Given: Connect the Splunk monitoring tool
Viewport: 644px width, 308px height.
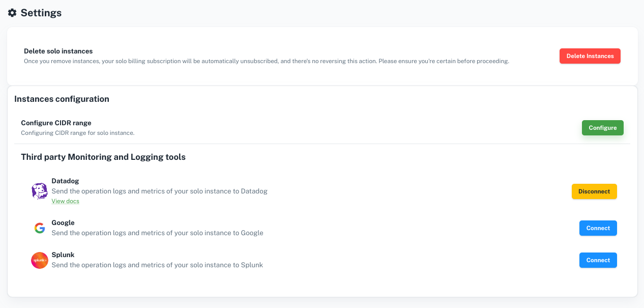Looking at the screenshot, I should coord(598,260).
